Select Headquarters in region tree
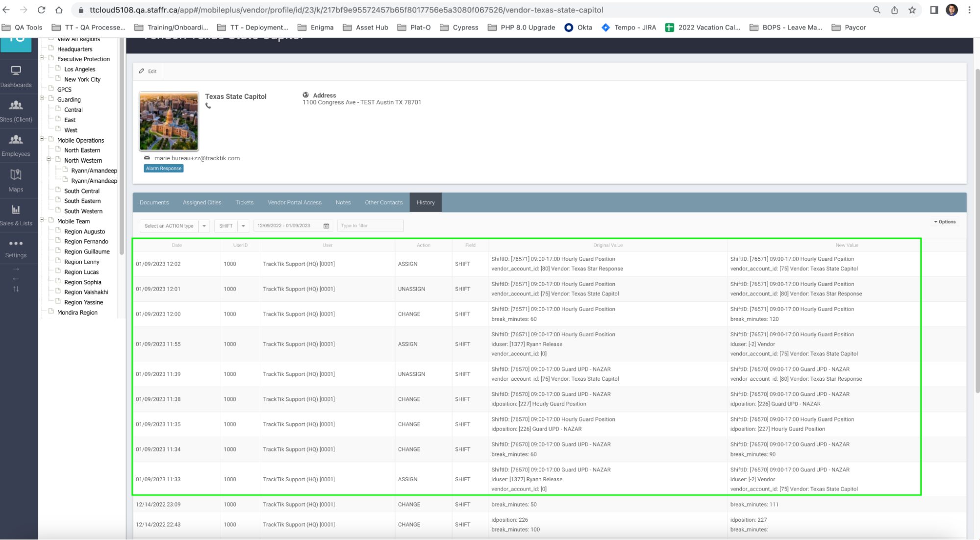The image size is (980, 540). tap(75, 49)
